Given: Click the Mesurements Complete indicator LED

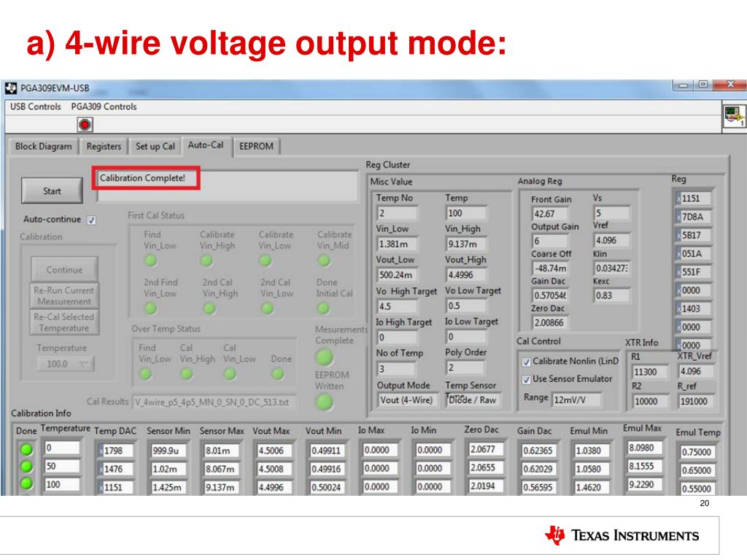Looking at the screenshot, I should click(x=325, y=357).
